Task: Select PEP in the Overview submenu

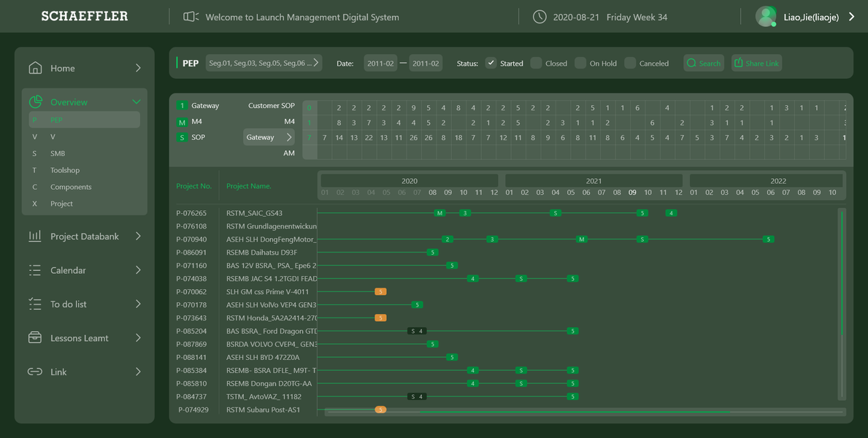Action: [x=84, y=120]
